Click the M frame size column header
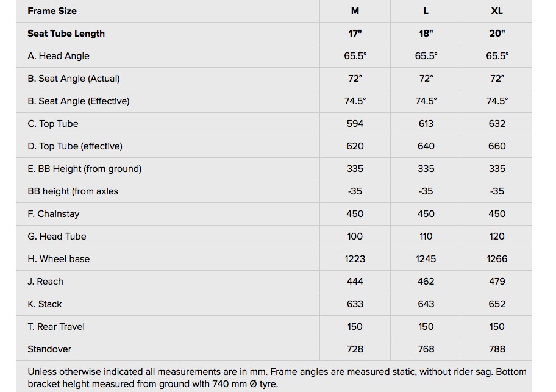This screenshot has width=556, height=392. point(355,11)
